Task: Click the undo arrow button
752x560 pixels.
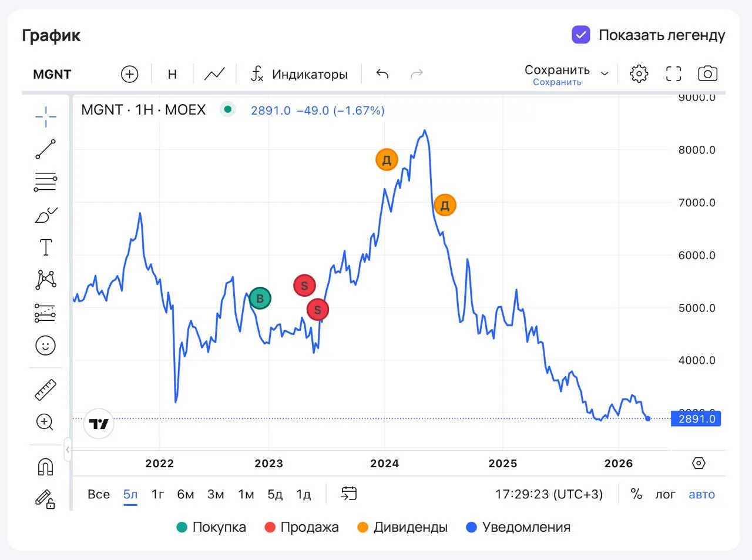Action: pyautogui.click(x=382, y=74)
